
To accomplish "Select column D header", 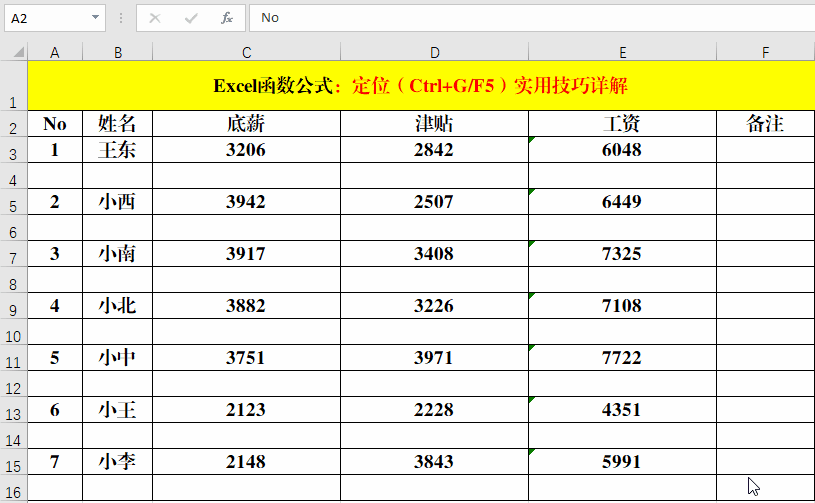I will pyautogui.click(x=435, y=52).
